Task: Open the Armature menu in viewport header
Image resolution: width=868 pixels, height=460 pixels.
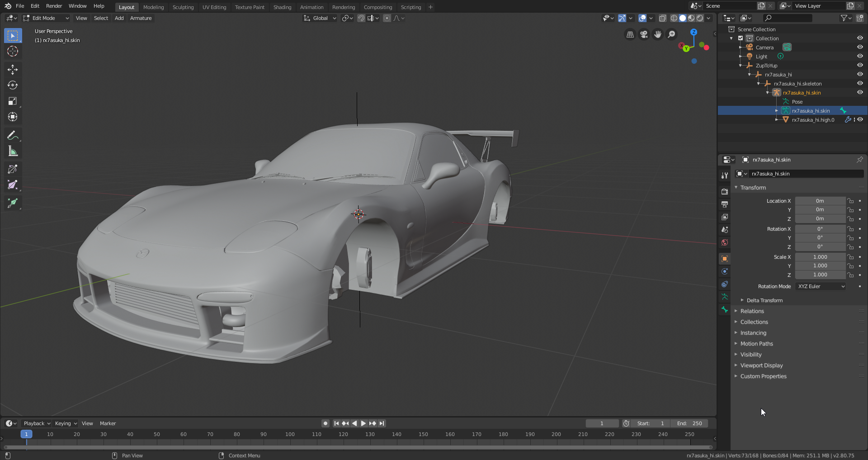Action: pos(141,18)
